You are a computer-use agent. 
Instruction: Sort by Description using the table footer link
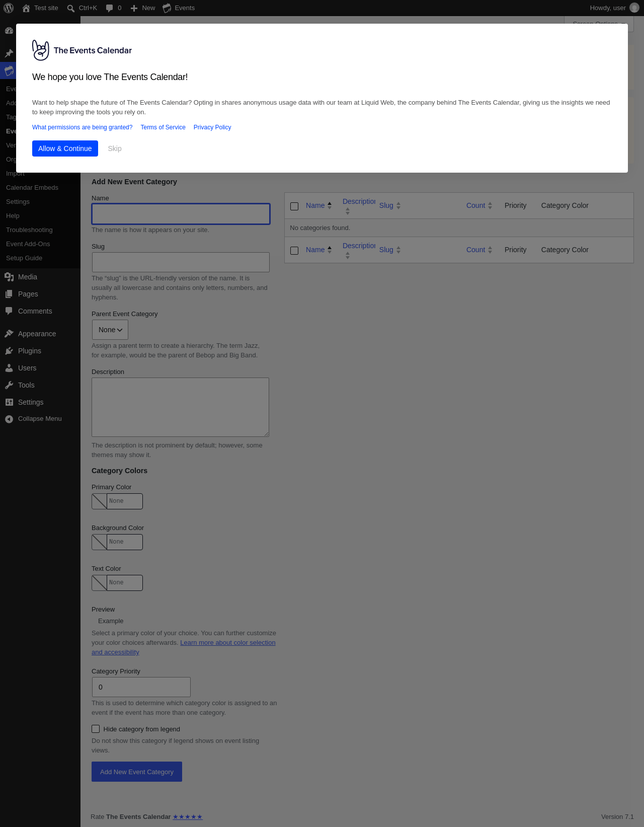(359, 246)
